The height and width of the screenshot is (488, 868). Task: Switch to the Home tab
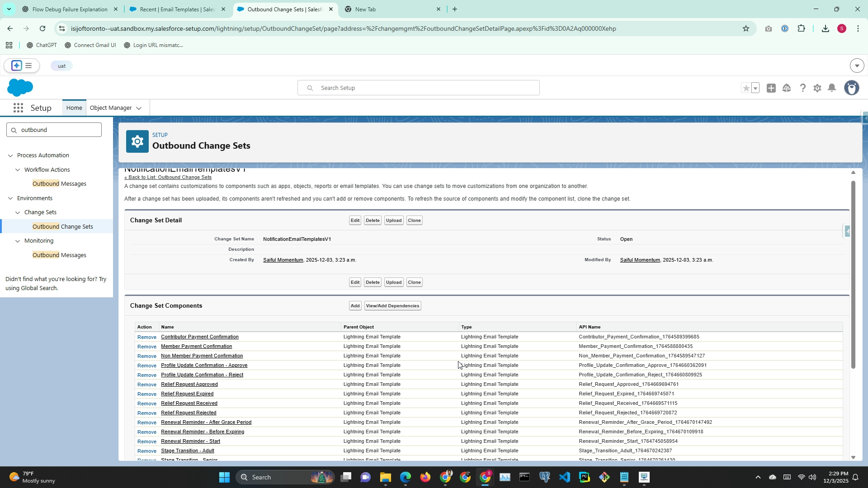pos(74,108)
